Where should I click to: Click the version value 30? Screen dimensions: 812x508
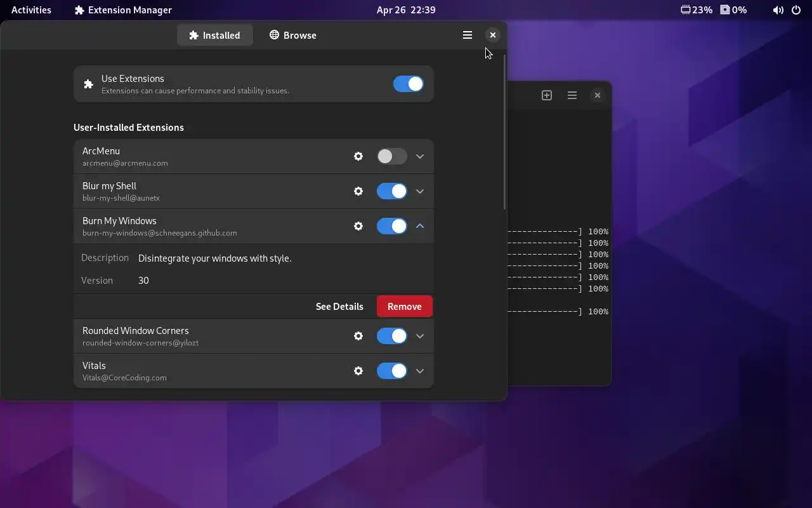[x=143, y=280]
